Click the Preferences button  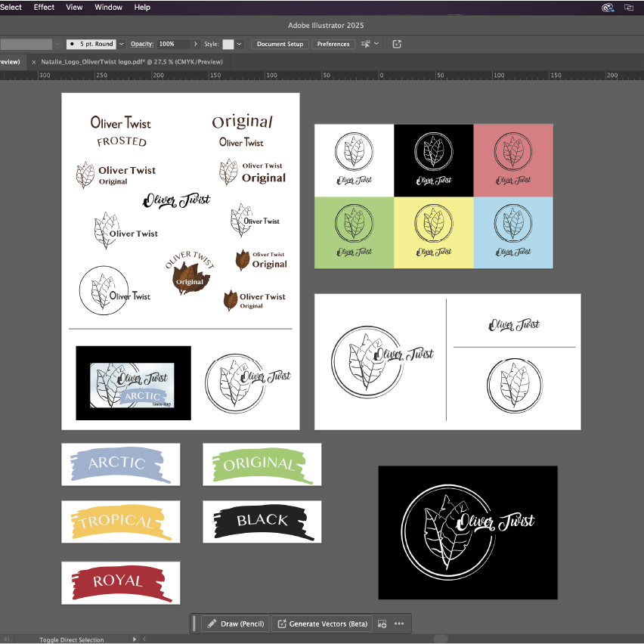coord(333,44)
